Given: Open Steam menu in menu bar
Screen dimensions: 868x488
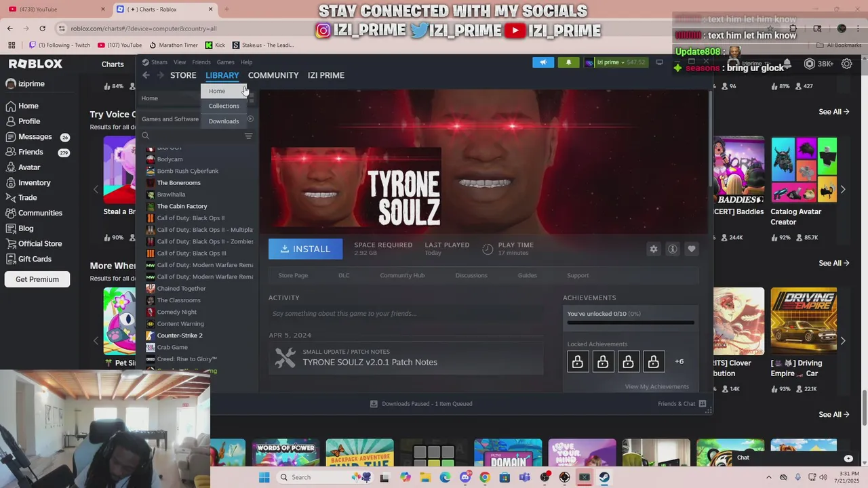Looking at the screenshot, I should point(159,62).
